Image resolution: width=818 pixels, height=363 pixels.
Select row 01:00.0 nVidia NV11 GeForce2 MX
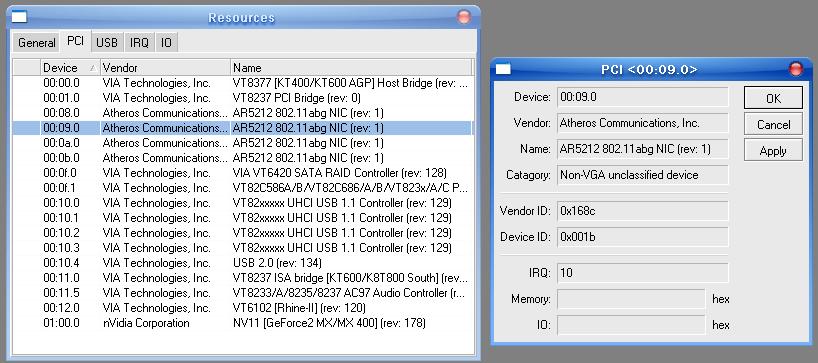tap(243, 323)
